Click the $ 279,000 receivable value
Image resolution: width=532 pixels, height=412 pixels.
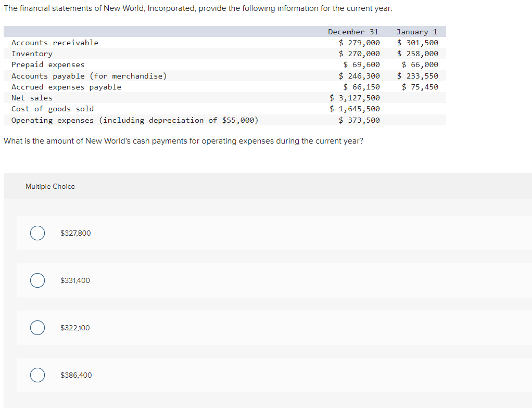pyautogui.click(x=359, y=43)
